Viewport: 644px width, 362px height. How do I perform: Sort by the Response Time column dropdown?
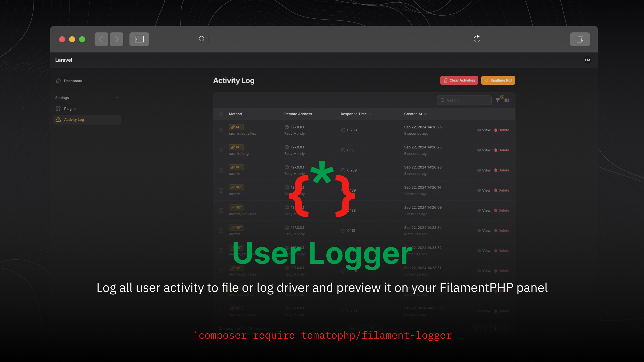click(370, 114)
